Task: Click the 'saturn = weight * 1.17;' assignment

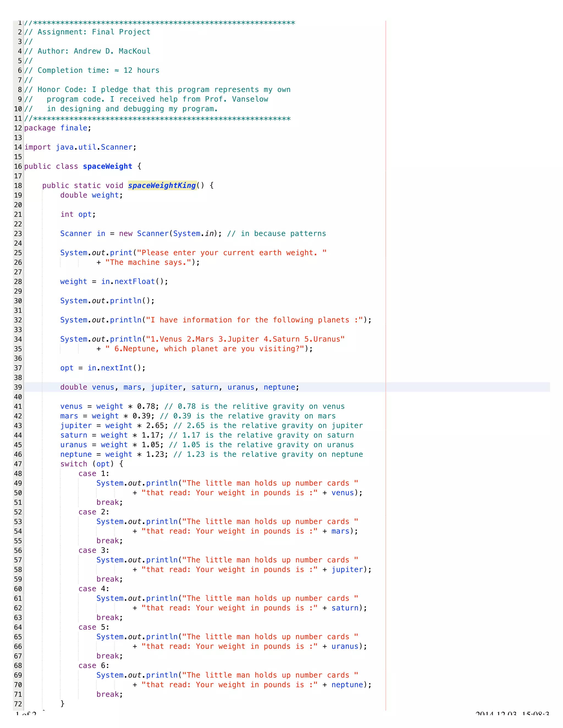Action: pos(112,435)
